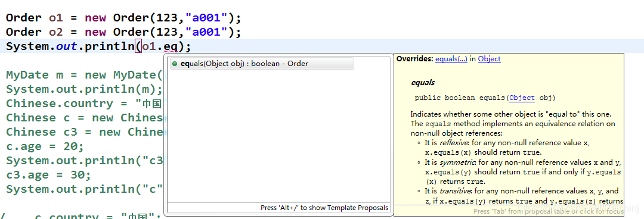Place cursor after o1.eq in println
The height and width of the screenshot is (219, 644).
(178, 46)
